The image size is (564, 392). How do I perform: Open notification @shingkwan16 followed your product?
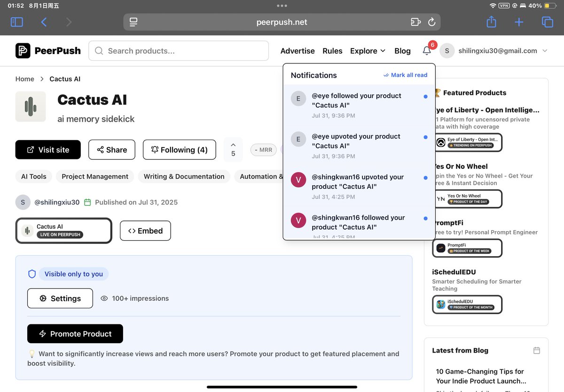(359, 223)
